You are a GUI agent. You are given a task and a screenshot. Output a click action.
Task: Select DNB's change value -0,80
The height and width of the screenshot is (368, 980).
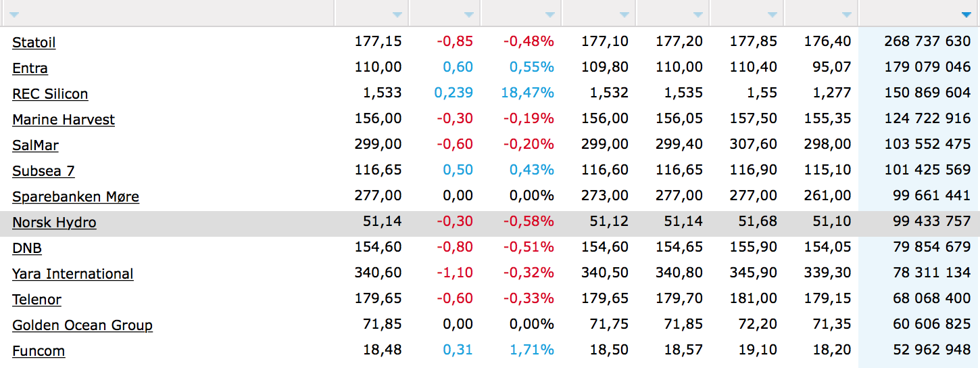pos(455,247)
